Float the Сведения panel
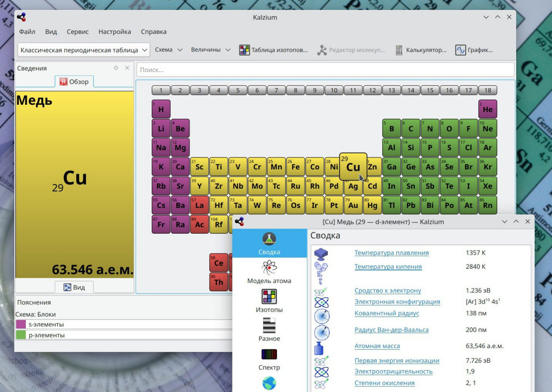552x392 pixels. [x=116, y=68]
